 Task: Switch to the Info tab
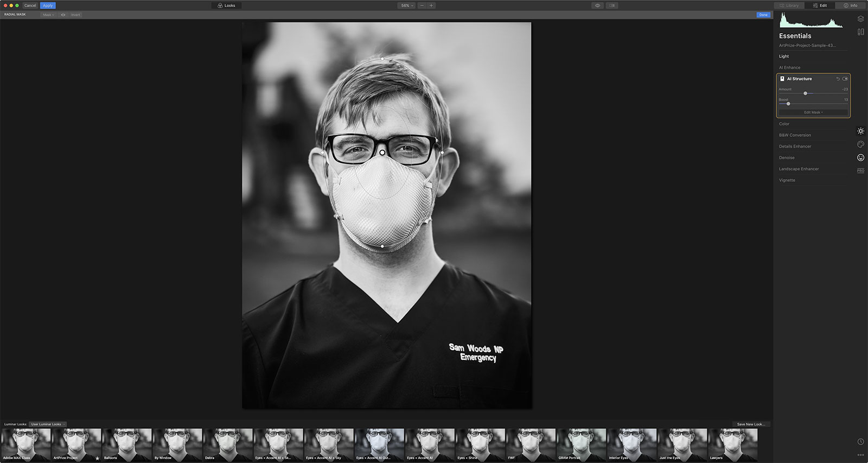click(851, 5)
